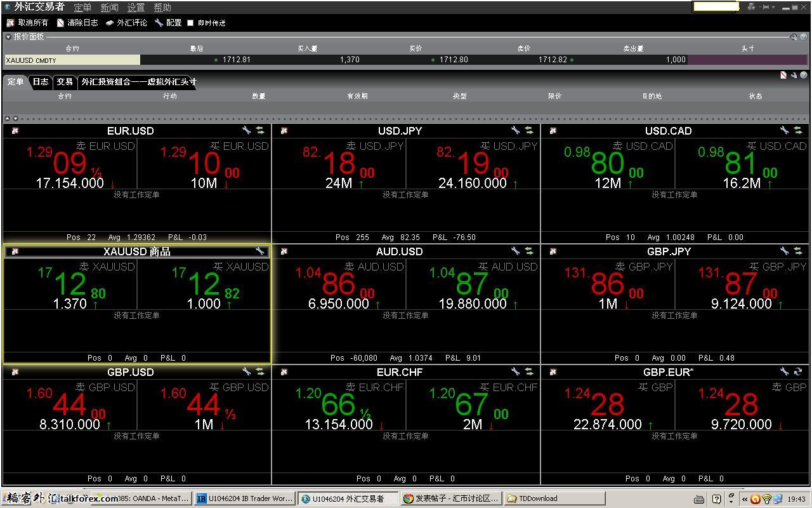Image resolution: width=812 pixels, height=508 pixels.
Task: Select the 定单 tab in orders panel
Action: (16, 82)
